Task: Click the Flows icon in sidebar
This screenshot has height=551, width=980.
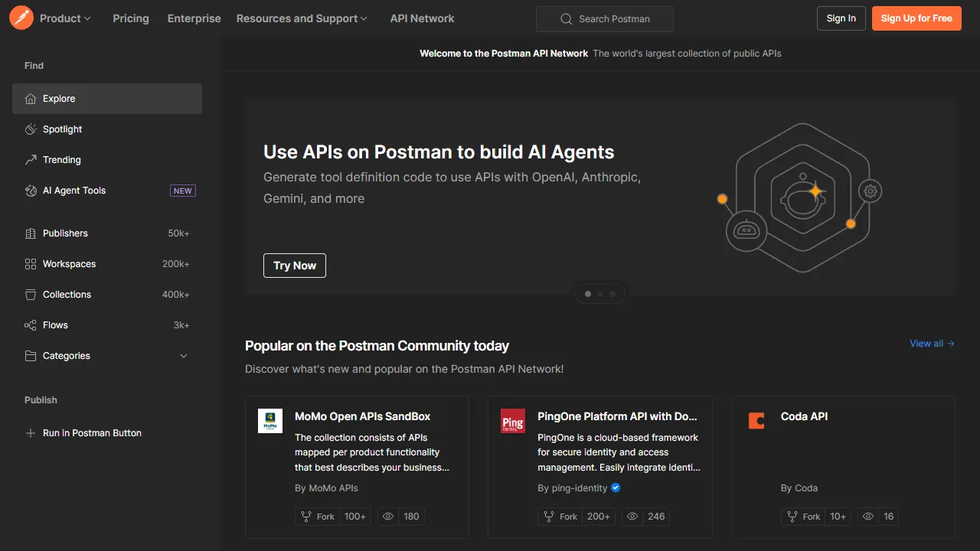Action: [x=31, y=325]
